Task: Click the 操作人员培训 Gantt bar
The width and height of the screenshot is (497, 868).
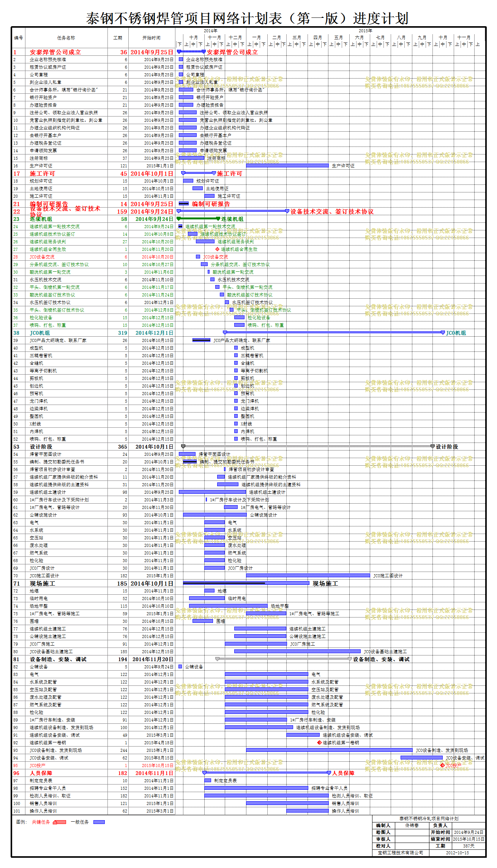Action: click(308, 811)
